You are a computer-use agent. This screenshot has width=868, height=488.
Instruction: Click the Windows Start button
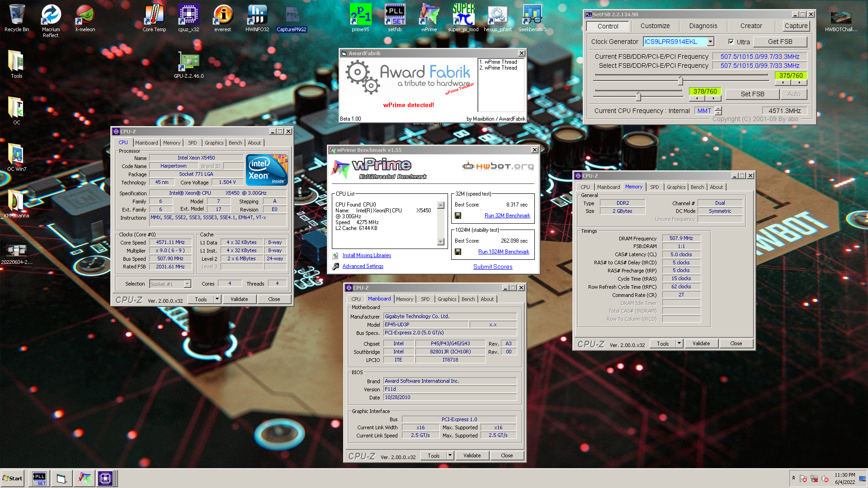[x=13, y=479]
